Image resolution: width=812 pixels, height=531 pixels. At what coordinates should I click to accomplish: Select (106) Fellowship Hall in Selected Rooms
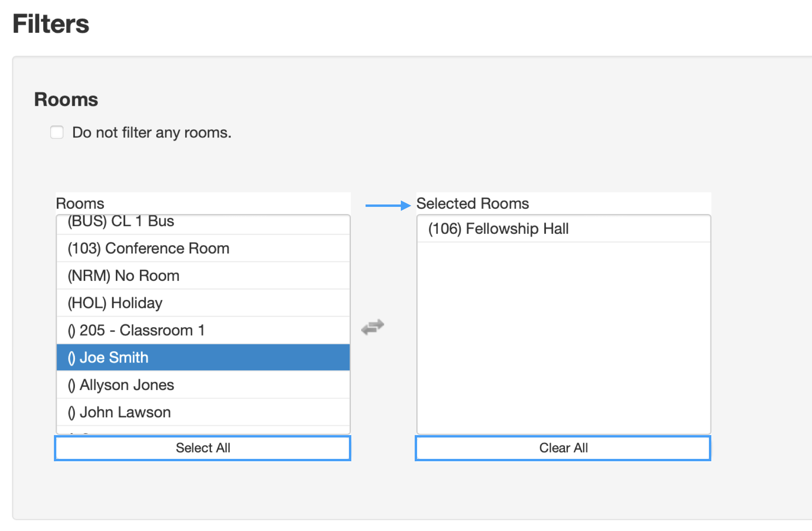[x=498, y=228]
